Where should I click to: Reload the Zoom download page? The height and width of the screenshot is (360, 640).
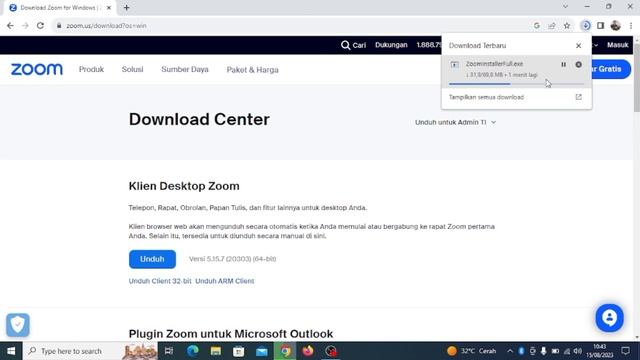[40, 26]
